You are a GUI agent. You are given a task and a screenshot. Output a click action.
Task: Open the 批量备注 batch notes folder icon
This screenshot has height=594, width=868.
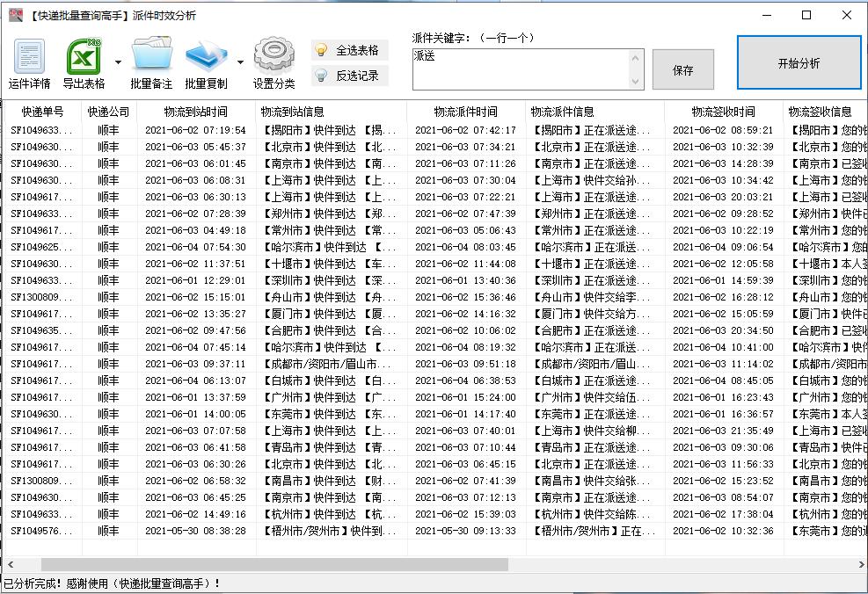click(x=151, y=63)
